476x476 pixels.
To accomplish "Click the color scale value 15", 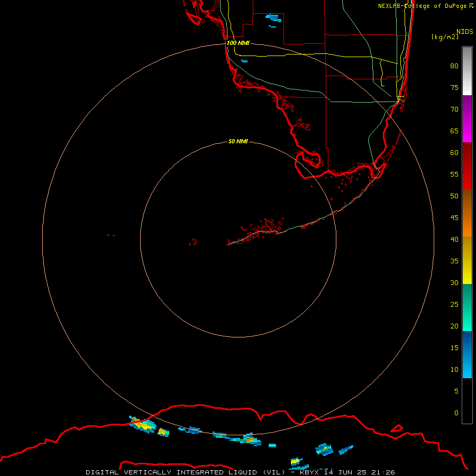I will [x=454, y=347].
